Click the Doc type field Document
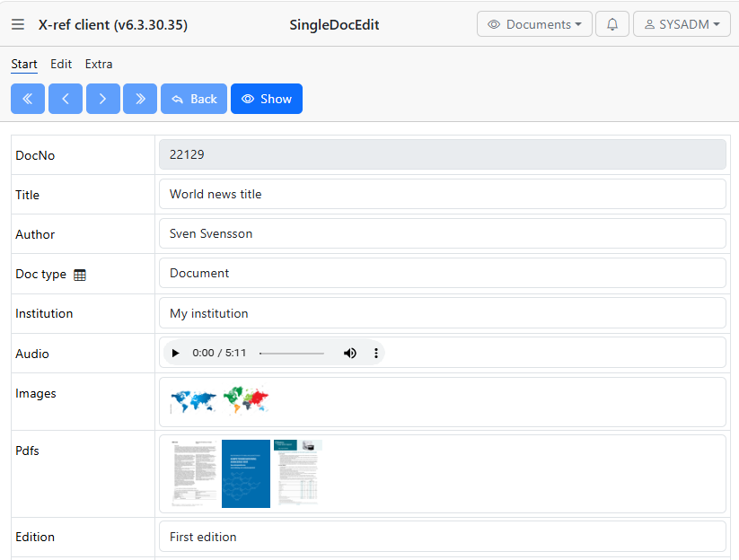 click(442, 273)
